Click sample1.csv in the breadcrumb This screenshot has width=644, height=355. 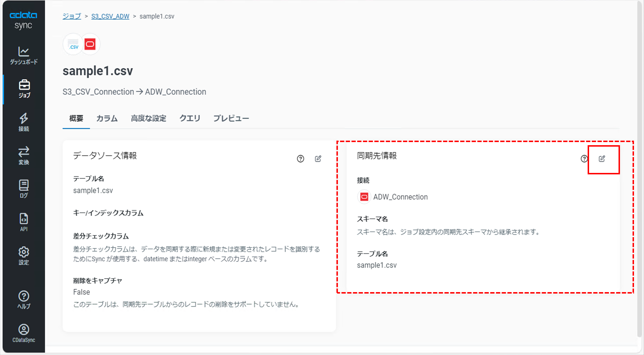pyautogui.click(x=157, y=16)
